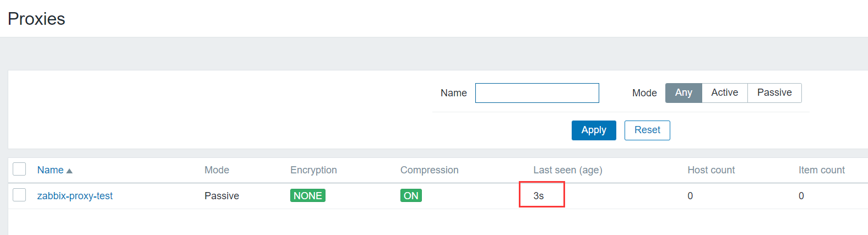868x235 pixels.
Task: Click the Encryption column header
Action: (313, 170)
